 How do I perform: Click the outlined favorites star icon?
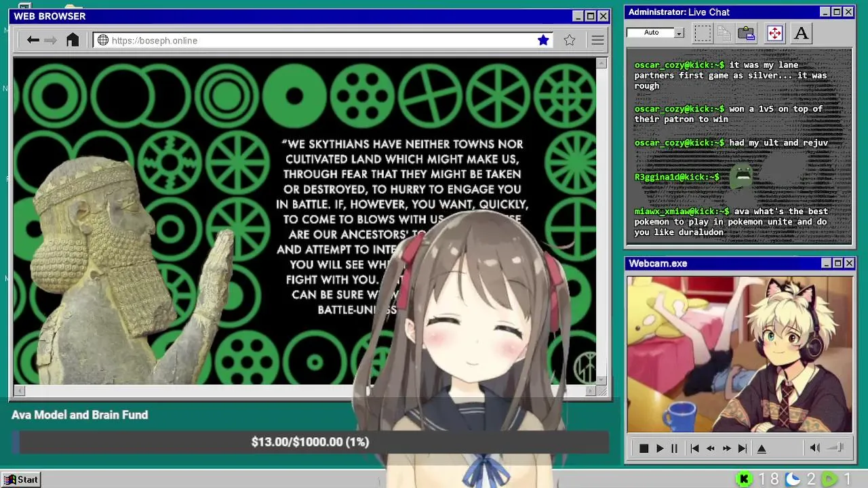(x=570, y=40)
